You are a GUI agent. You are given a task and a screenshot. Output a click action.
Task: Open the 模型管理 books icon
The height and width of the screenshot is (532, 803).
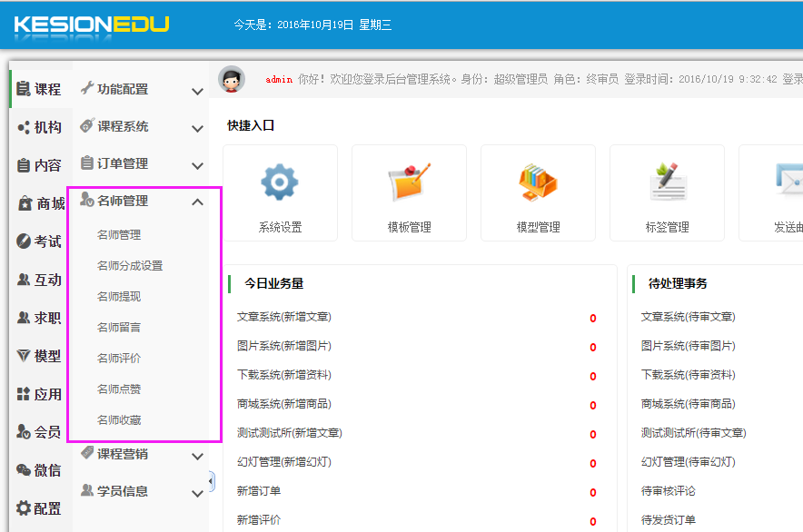tap(538, 182)
